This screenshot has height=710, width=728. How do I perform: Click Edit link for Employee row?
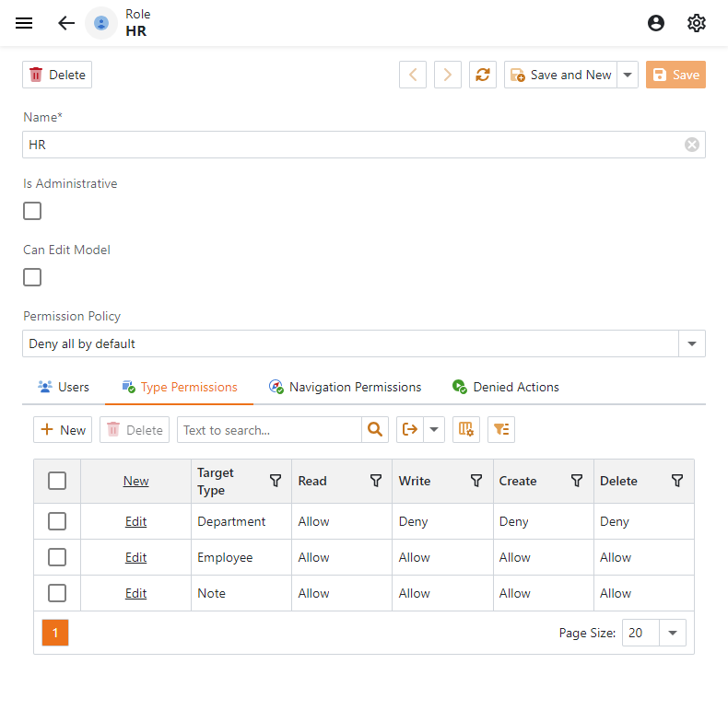[x=136, y=557]
